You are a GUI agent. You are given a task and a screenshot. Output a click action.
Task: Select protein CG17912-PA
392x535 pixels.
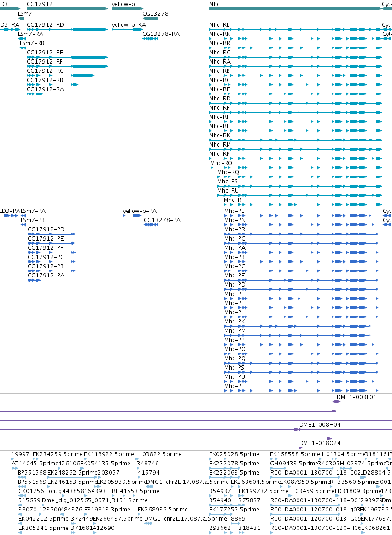46,276
